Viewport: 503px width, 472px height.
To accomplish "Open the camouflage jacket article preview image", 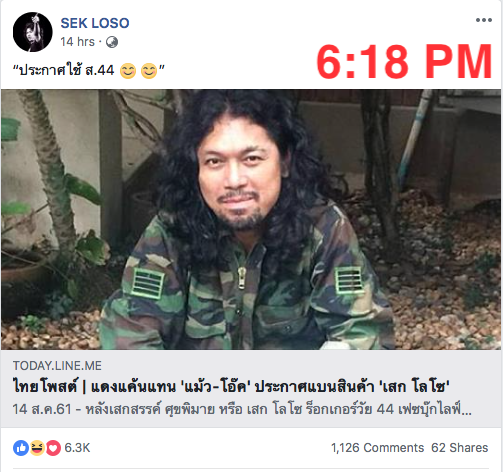I will tap(251, 219).
